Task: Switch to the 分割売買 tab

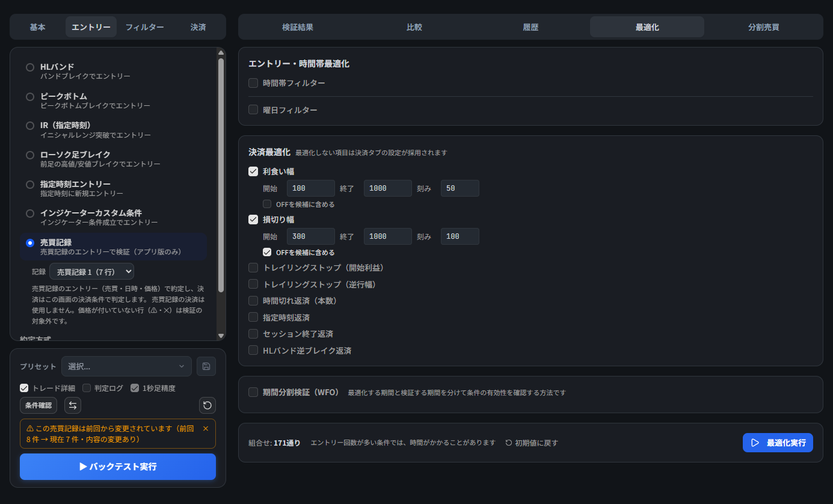Action: coord(764,27)
